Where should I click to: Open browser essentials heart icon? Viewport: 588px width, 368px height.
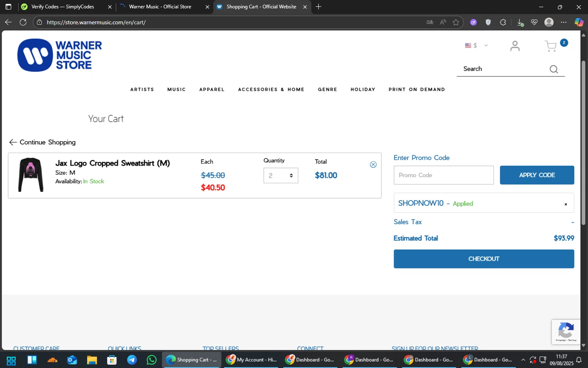point(534,22)
